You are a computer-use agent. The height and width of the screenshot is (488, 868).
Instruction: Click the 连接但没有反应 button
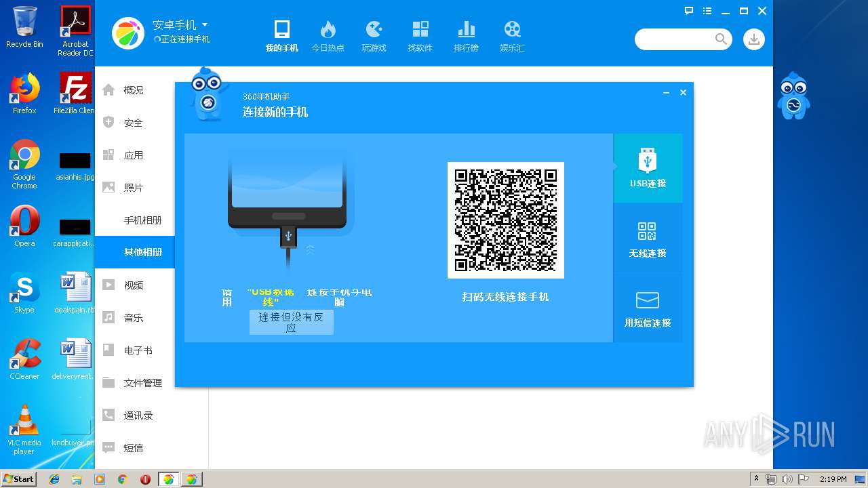(x=292, y=322)
